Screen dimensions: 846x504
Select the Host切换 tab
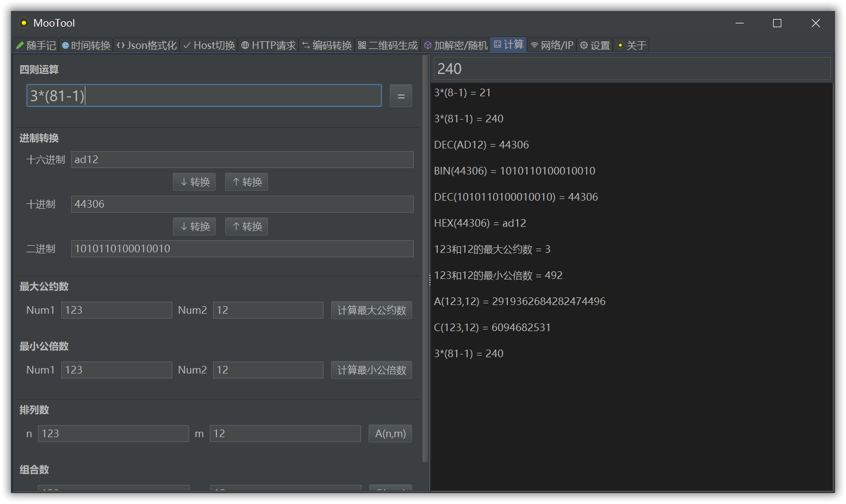209,45
